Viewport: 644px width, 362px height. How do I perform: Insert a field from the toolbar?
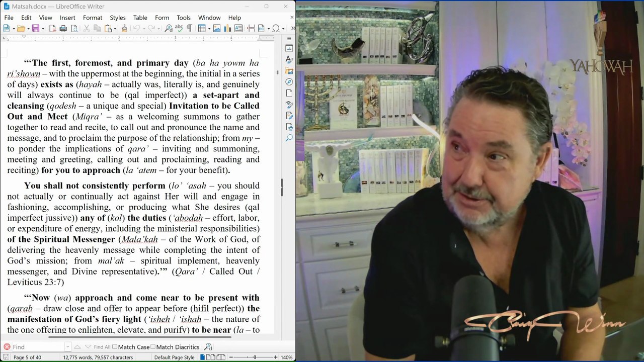(261, 28)
